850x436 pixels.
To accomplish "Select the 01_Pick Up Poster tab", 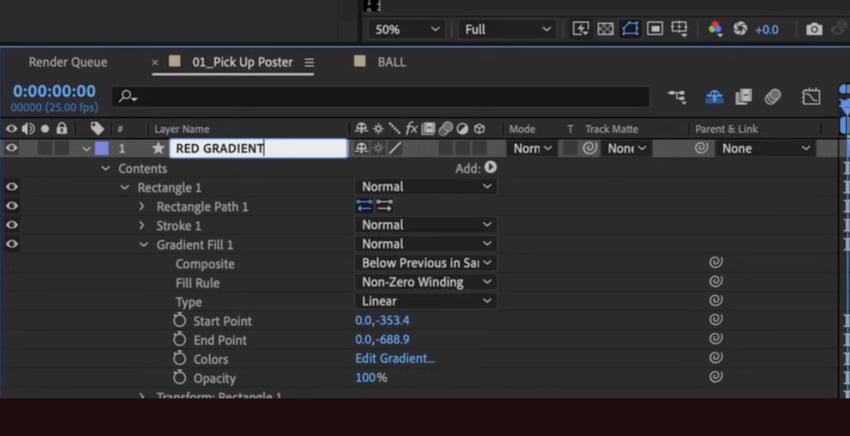I will 242,62.
